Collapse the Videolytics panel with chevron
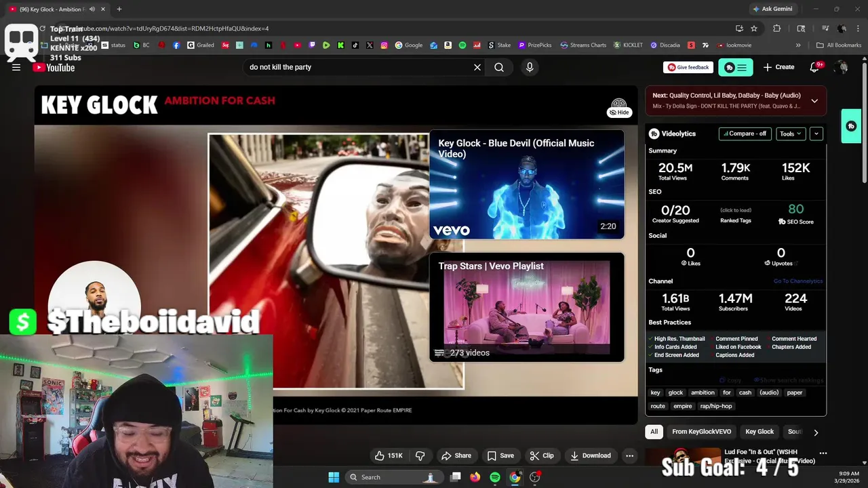Image resolution: width=868 pixels, height=488 pixels. click(816, 134)
